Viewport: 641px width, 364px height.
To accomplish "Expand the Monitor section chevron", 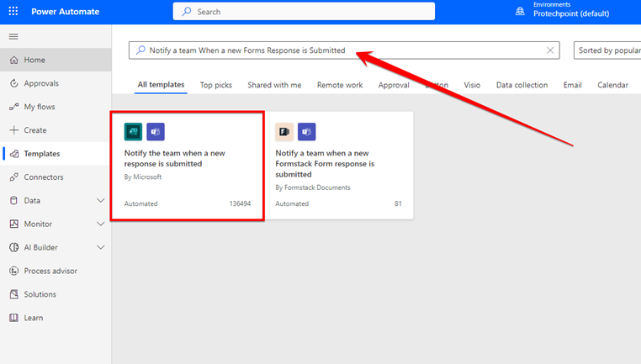I will tap(101, 224).
